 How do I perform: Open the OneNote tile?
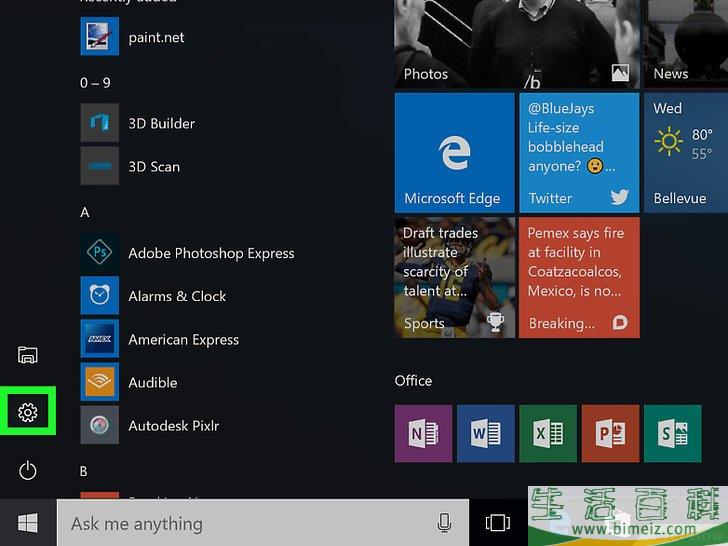(x=423, y=433)
